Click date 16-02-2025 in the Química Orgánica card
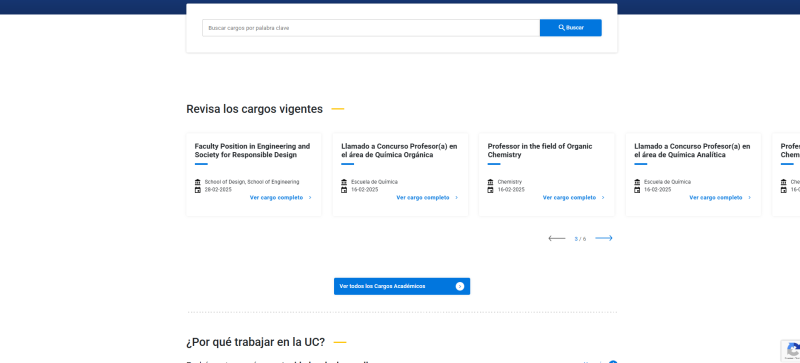Viewport: 800px width, 363px height. (365, 190)
